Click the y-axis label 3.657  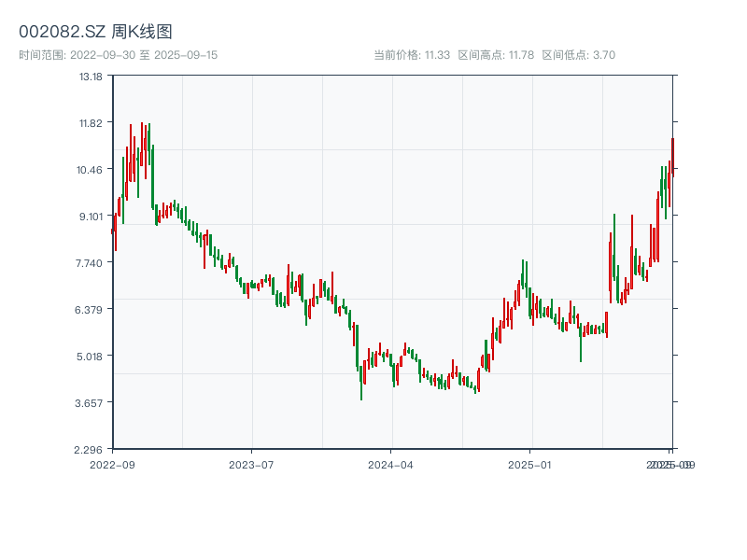pyautogui.click(x=89, y=403)
